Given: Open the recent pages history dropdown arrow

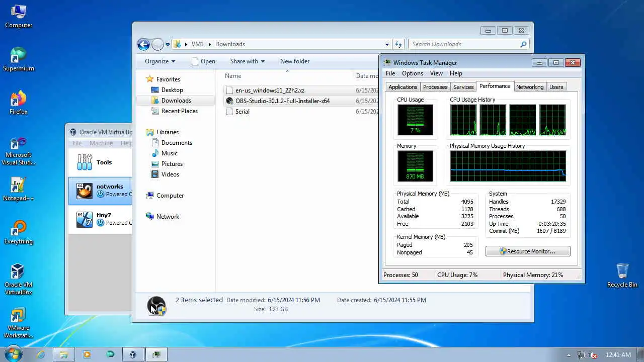Looking at the screenshot, I should click(x=168, y=45).
